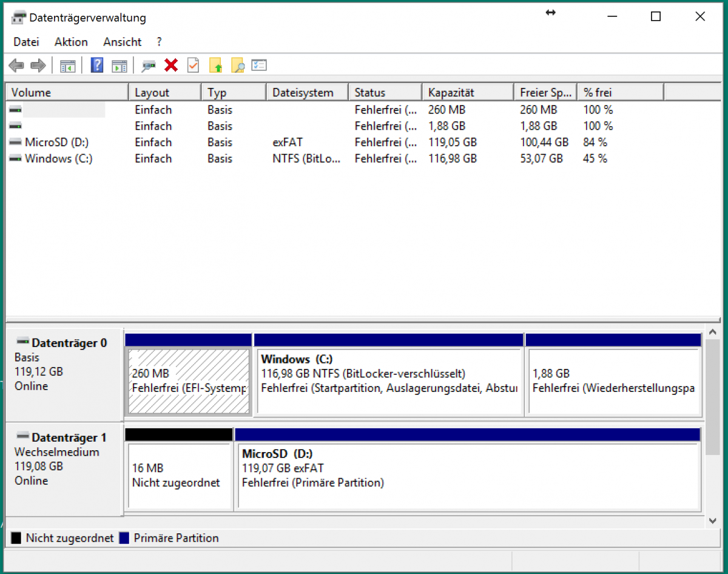Click the folder with green arrow Open icon
This screenshot has width=728, height=574.
click(x=216, y=65)
